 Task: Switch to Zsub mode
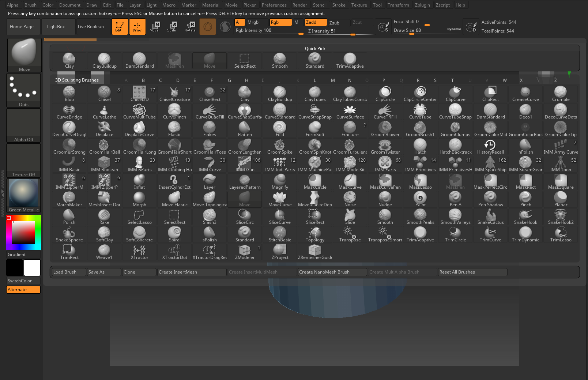pyautogui.click(x=339, y=23)
